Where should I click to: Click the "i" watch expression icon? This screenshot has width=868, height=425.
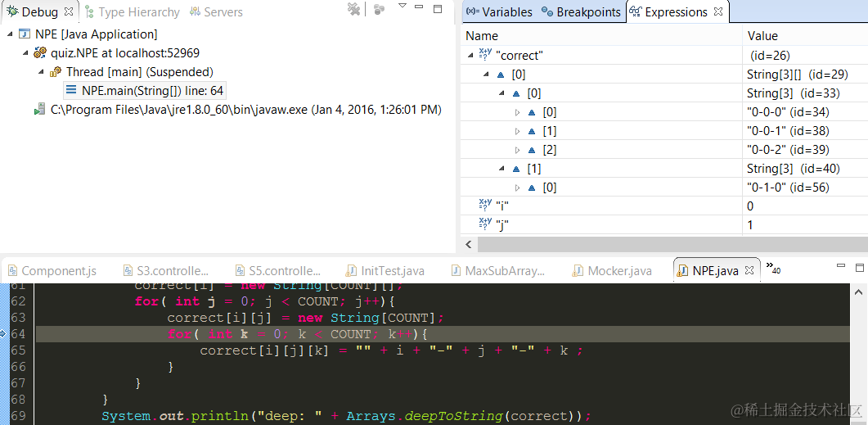(485, 206)
